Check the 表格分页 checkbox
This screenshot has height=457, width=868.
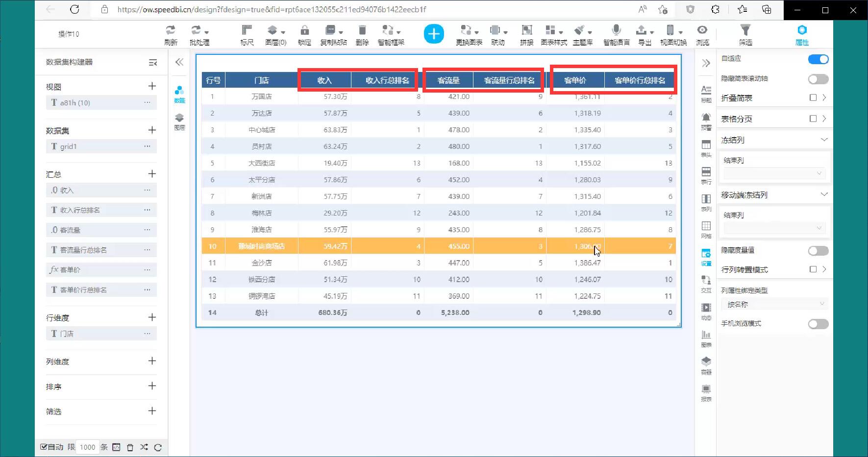[x=813, y=119]
